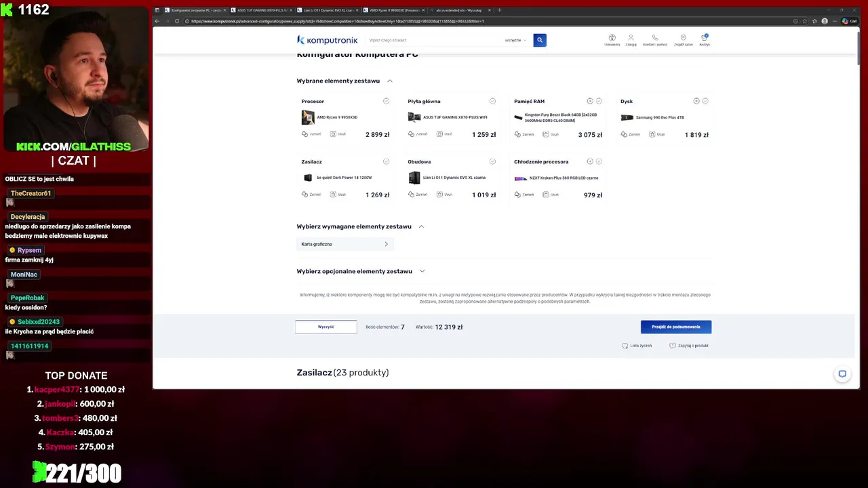Add another item with plus icon in Dysk
The image size is (868, 488).
coord(696,101)
